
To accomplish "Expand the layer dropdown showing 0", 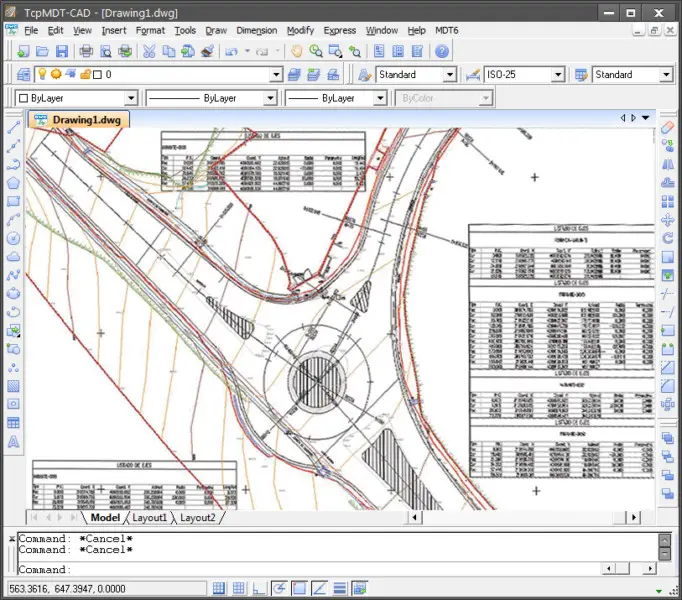I will [276, 75].
